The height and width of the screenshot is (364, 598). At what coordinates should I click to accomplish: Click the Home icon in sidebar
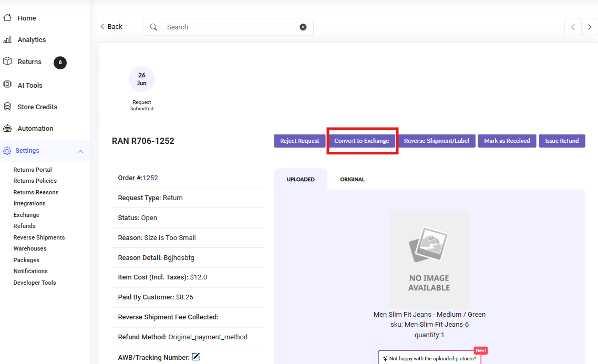7,18
